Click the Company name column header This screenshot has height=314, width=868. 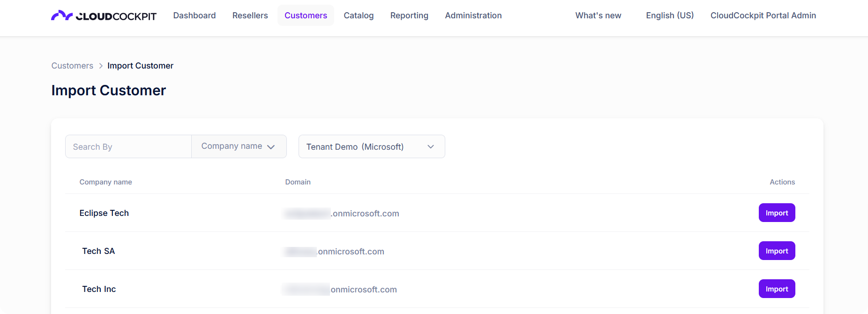105,182
